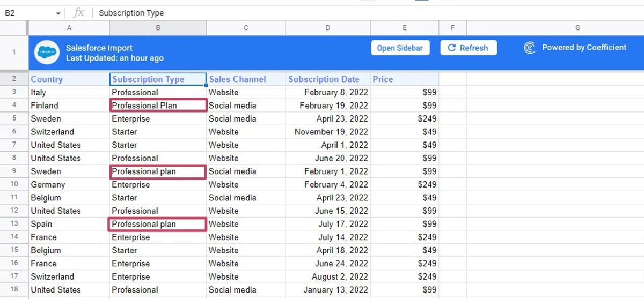Click the Coefficient logo icon

pyautogui.click(x=529, y=48)
